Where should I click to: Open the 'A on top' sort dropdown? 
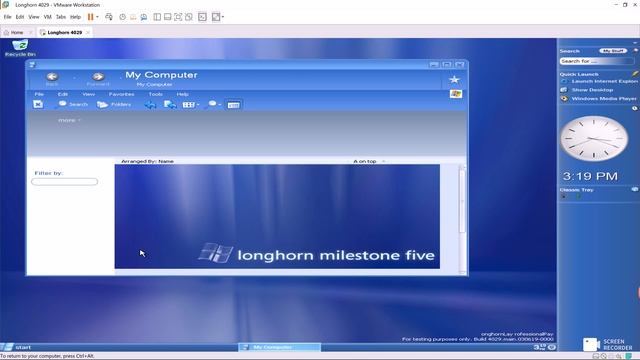pyautogui.click(x=369, y=161)
